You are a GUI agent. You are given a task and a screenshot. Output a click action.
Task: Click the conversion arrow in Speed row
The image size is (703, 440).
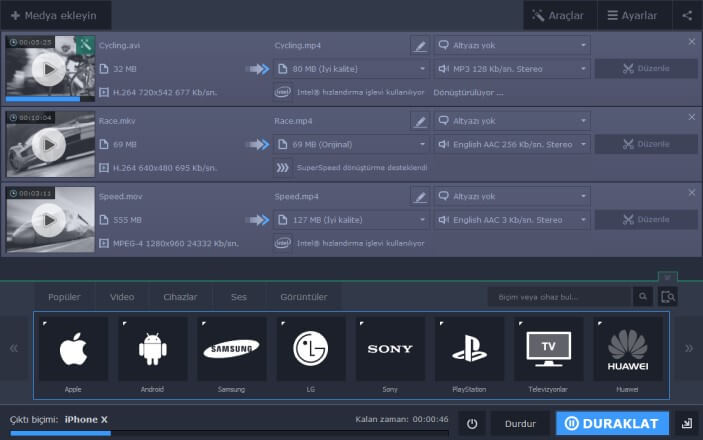(257, 220)
